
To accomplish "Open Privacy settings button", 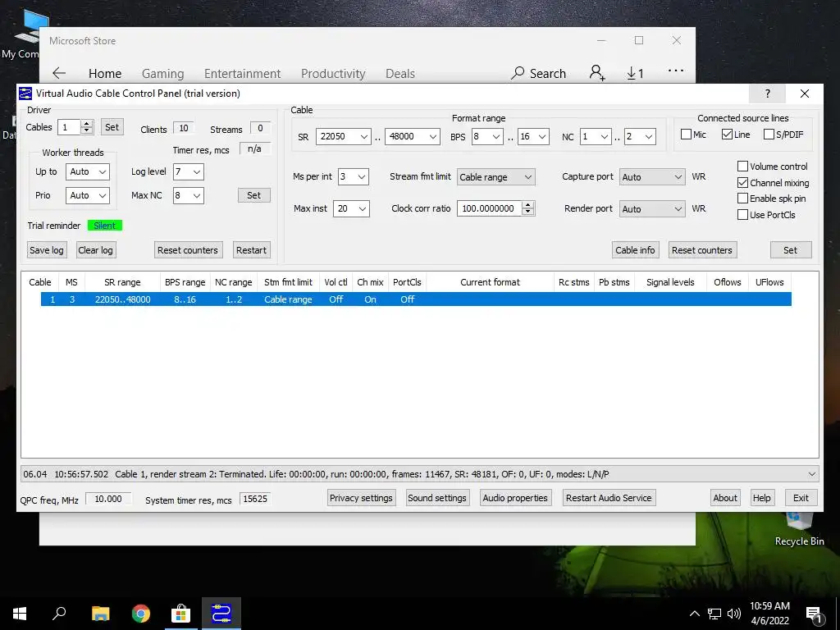I will tap(361, 498).
